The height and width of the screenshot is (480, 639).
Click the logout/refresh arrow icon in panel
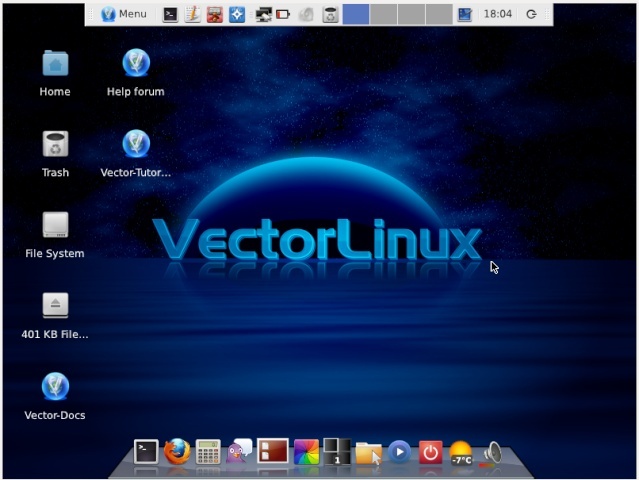click(x=531, y=15)
